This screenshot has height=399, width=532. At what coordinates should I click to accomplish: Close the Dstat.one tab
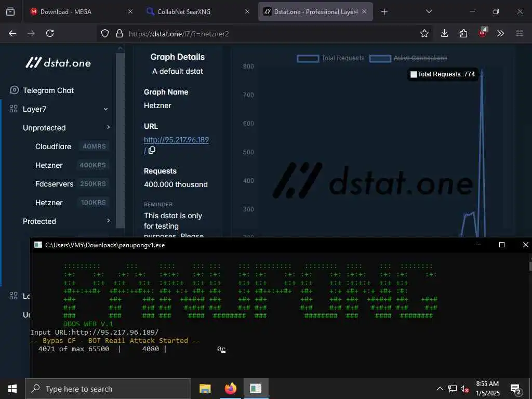[364, 11]
